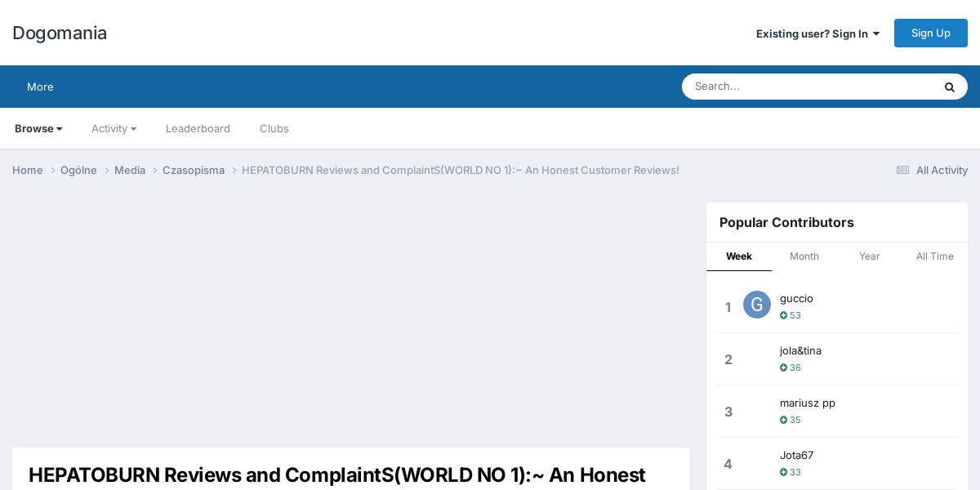Click green reputation icon next to 35
The width and height of the screenshot is (980, 490).
click(x=783, y=420)
